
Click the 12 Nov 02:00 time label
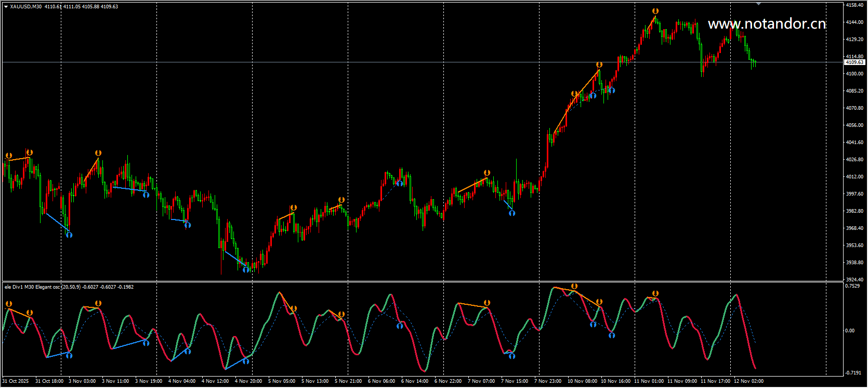tap(748, 381)
